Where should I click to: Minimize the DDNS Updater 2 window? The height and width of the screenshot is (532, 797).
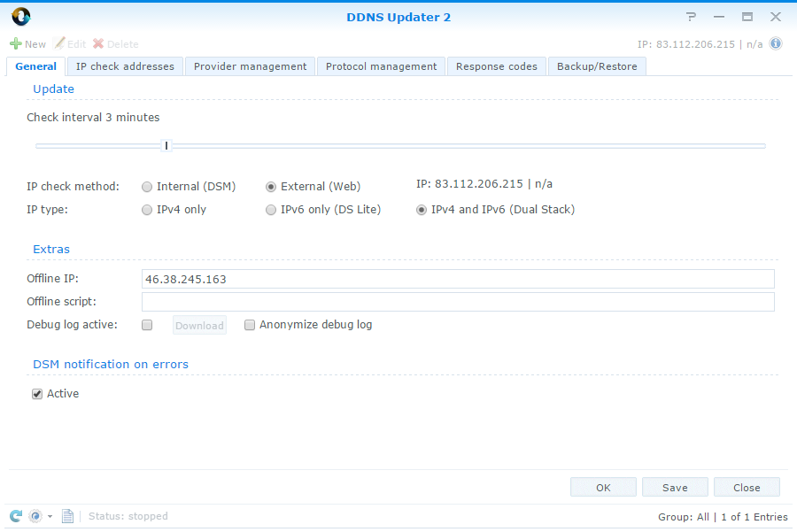pyautogui.click(x=719, y=17)
